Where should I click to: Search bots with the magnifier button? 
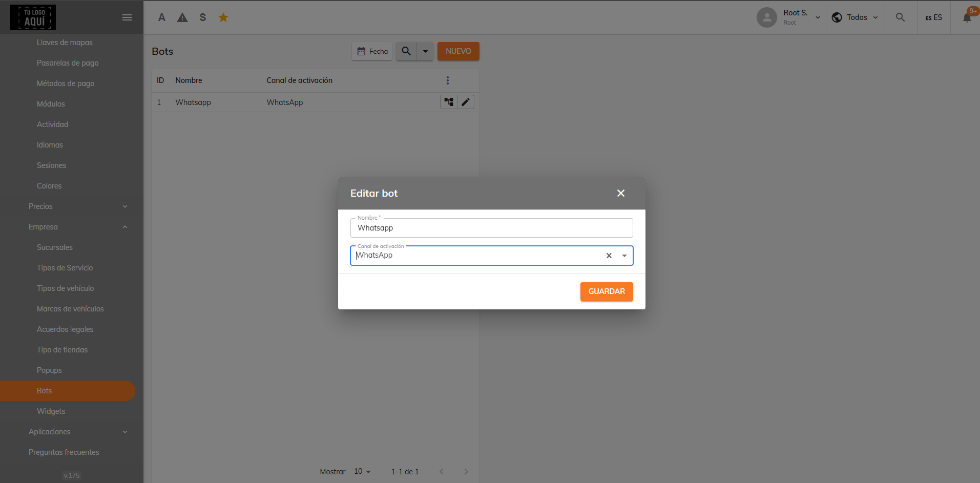[406, 51]
